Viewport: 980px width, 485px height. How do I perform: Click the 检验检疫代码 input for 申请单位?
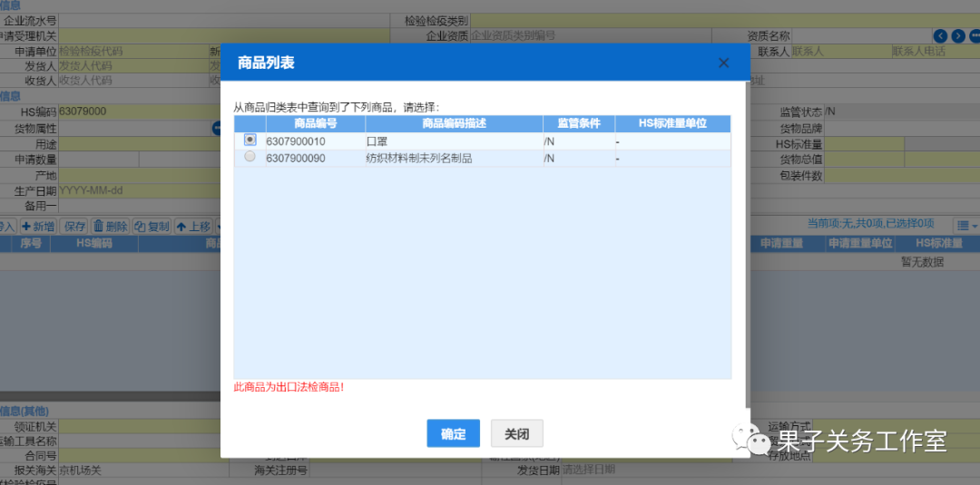point(132,51)
